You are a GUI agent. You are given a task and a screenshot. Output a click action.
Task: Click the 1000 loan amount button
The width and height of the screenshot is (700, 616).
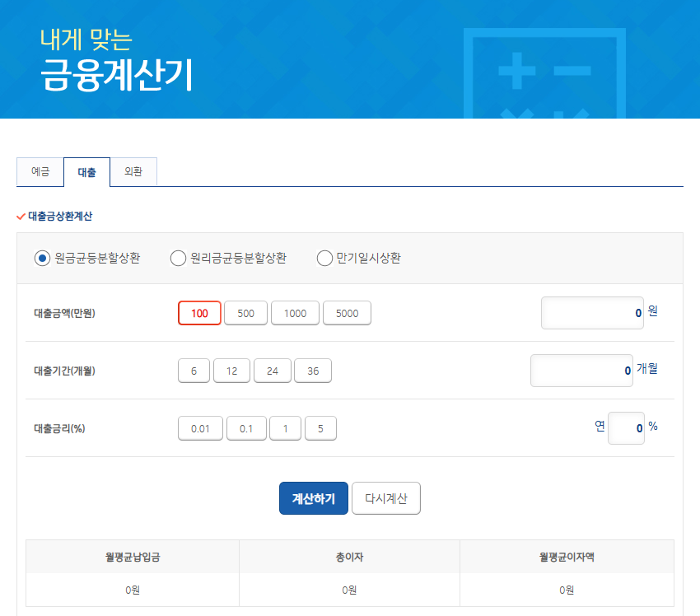click(295, 313)
